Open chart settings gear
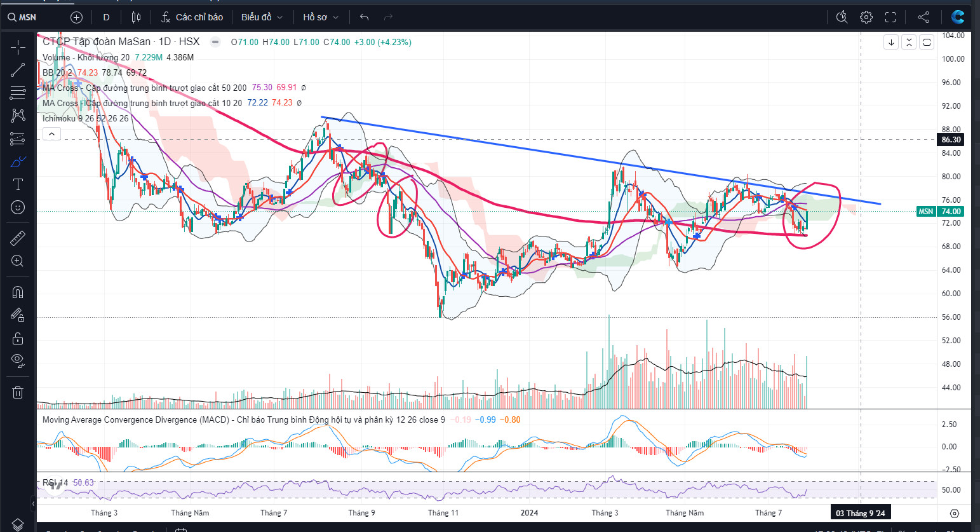The image size is (980, 532). (x=866, y=17)
